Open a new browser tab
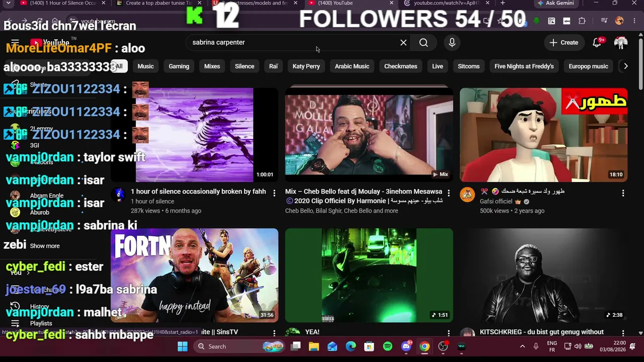 pyautogui.click(x=503, y=3)
